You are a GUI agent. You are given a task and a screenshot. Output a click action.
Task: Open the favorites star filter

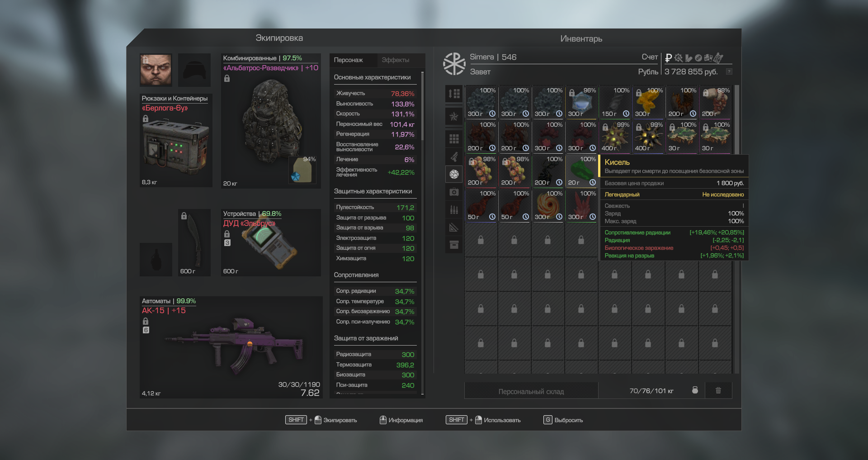[x=454, y=116]
